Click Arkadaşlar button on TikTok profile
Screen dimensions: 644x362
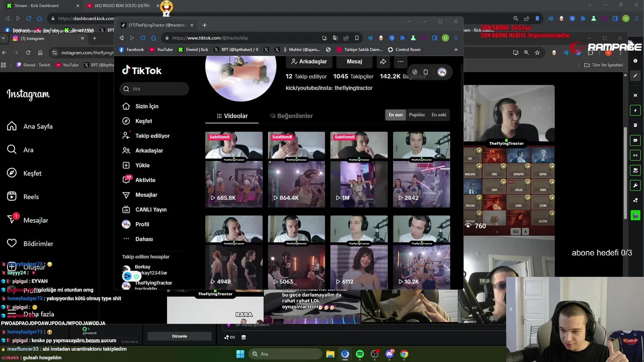[308, 61]
